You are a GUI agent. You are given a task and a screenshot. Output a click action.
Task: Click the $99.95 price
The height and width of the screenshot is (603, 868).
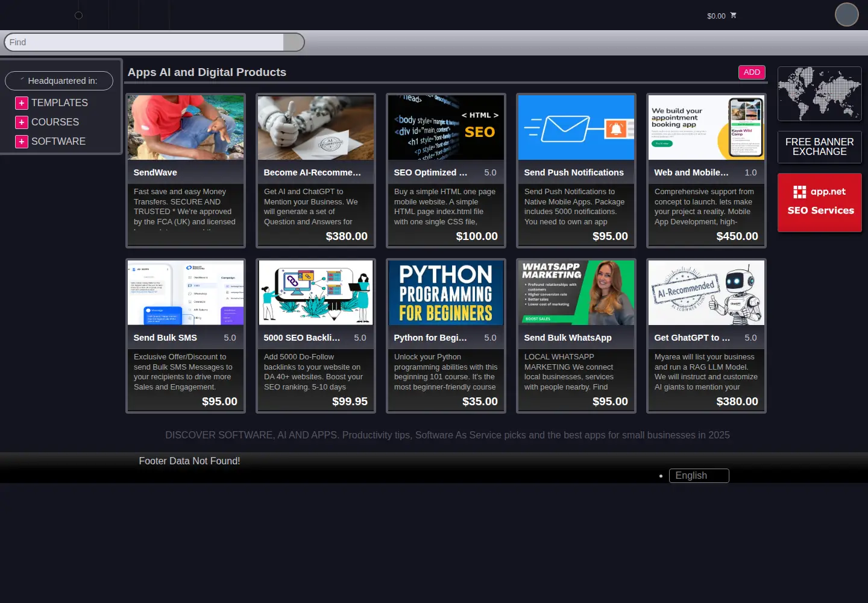point(350,402)
